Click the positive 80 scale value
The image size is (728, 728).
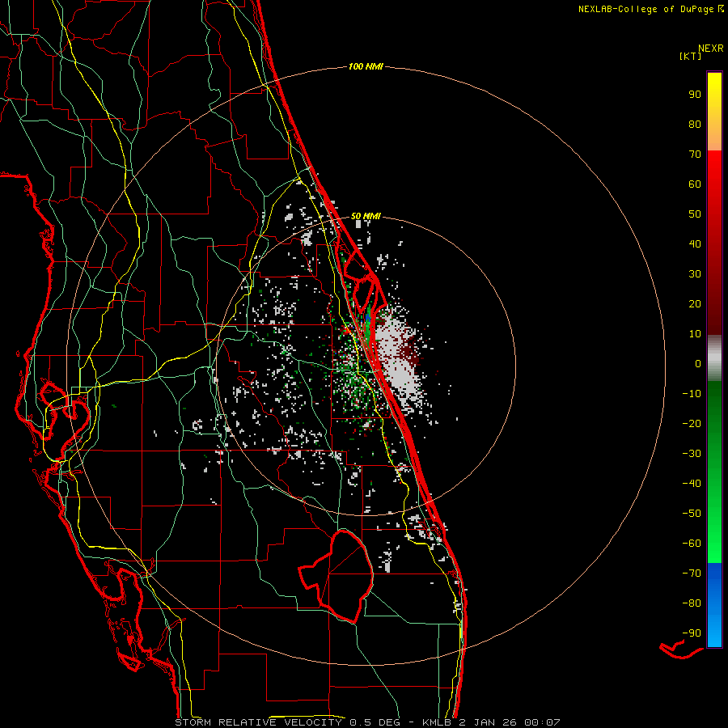point(695,125)
